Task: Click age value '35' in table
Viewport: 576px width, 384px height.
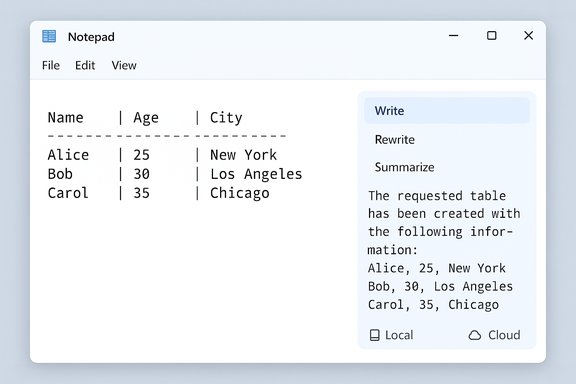Action: tap(141, 193)
